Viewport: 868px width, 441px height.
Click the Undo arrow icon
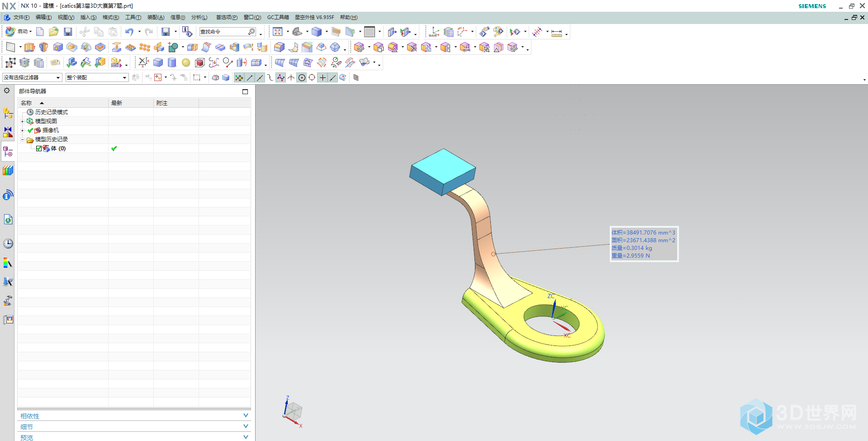click(129, 32)
